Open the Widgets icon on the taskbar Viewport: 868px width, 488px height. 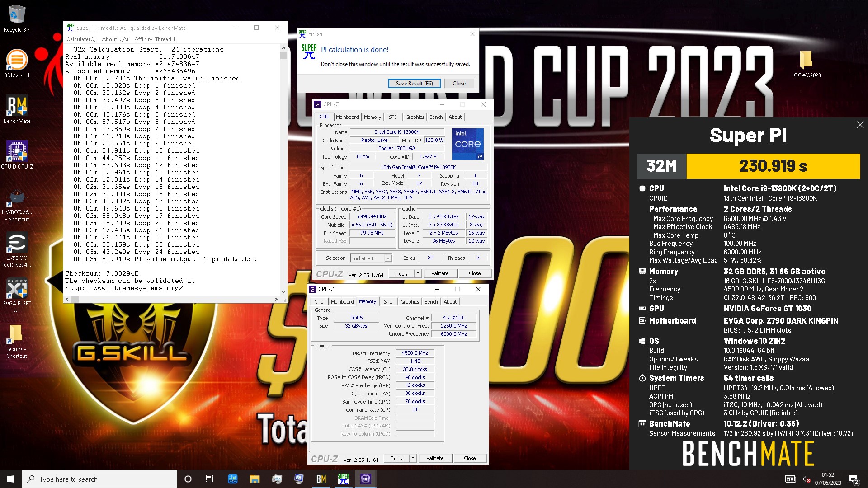[233, 479]
